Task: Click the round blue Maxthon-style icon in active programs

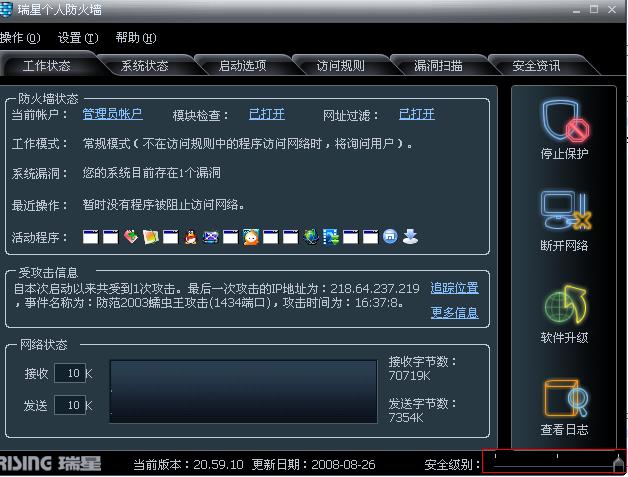Action: (390, 237)
